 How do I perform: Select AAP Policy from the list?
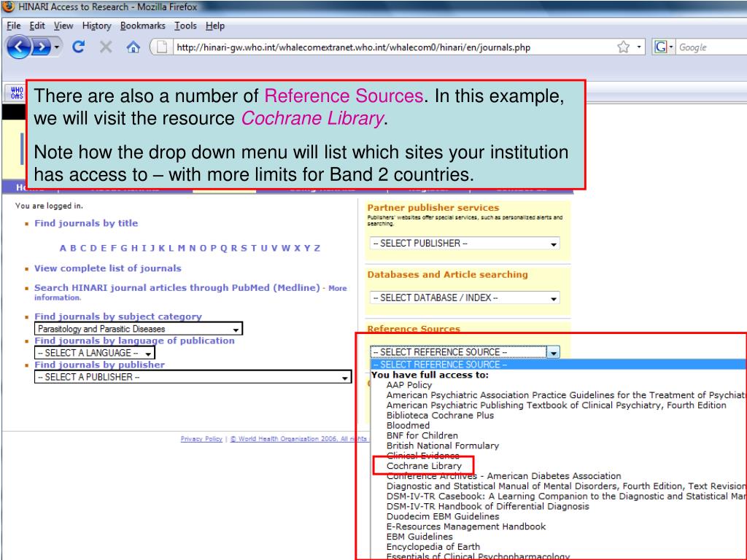coord(409,385)
